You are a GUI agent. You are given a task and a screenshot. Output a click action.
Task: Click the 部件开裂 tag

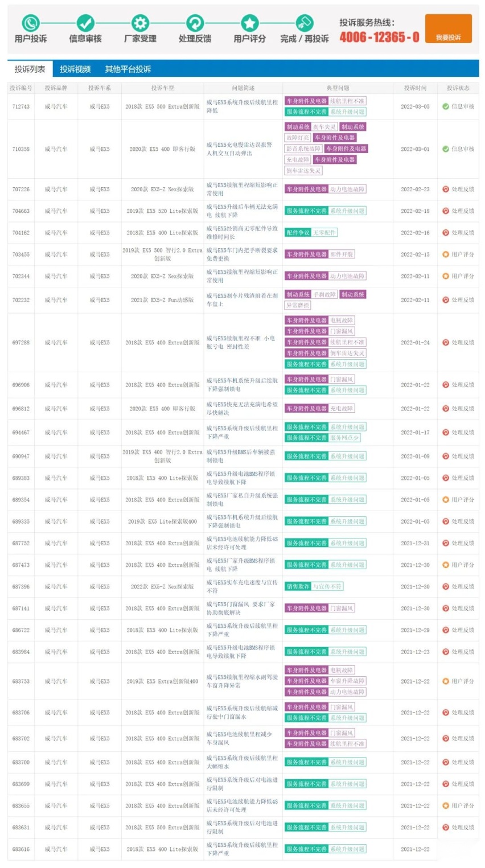(342, 254)
